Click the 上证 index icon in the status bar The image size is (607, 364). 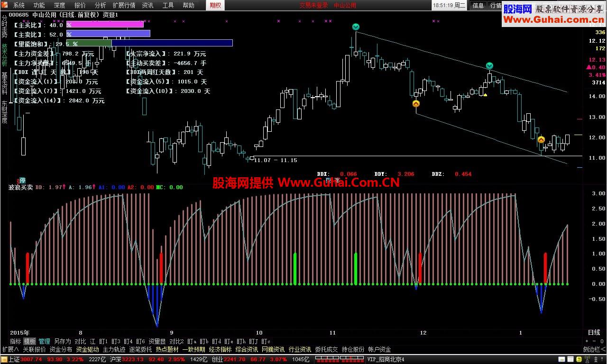pos(4,360)
